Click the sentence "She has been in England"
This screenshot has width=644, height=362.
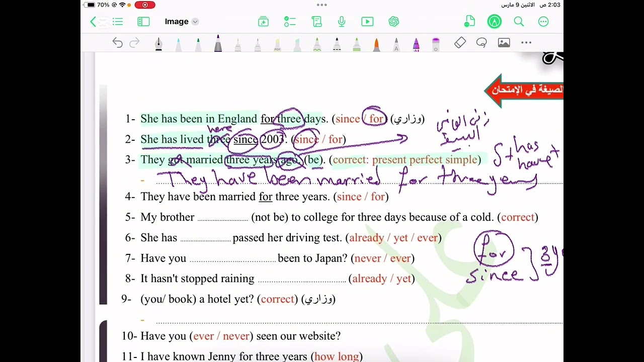point(199,119)
